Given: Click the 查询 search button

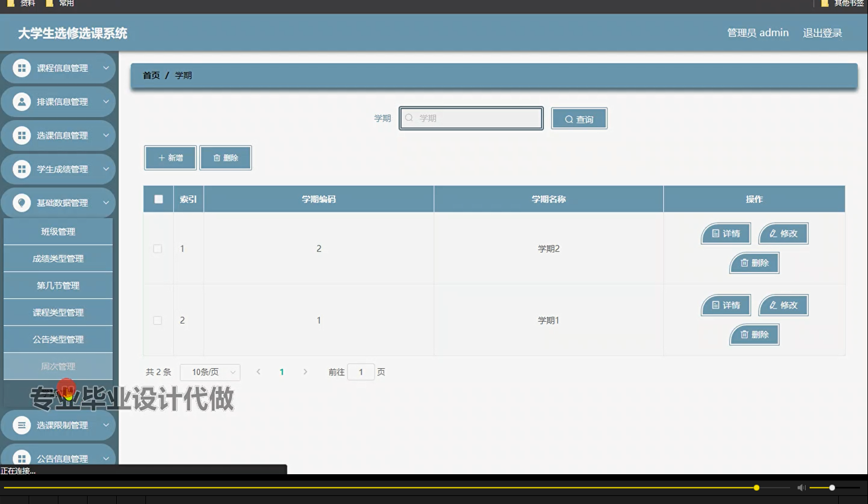Looking at the screenshot, I should tap(579, 119).
